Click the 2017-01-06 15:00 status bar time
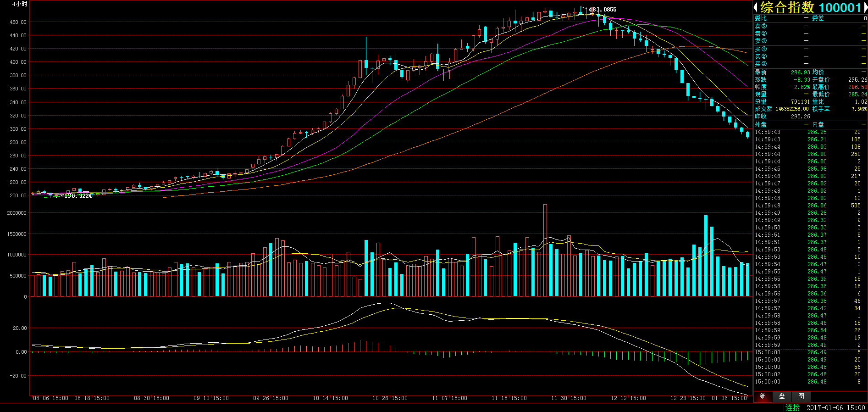Image resolution: width=868 pixels, height=412 pixels. click(835, 407)
